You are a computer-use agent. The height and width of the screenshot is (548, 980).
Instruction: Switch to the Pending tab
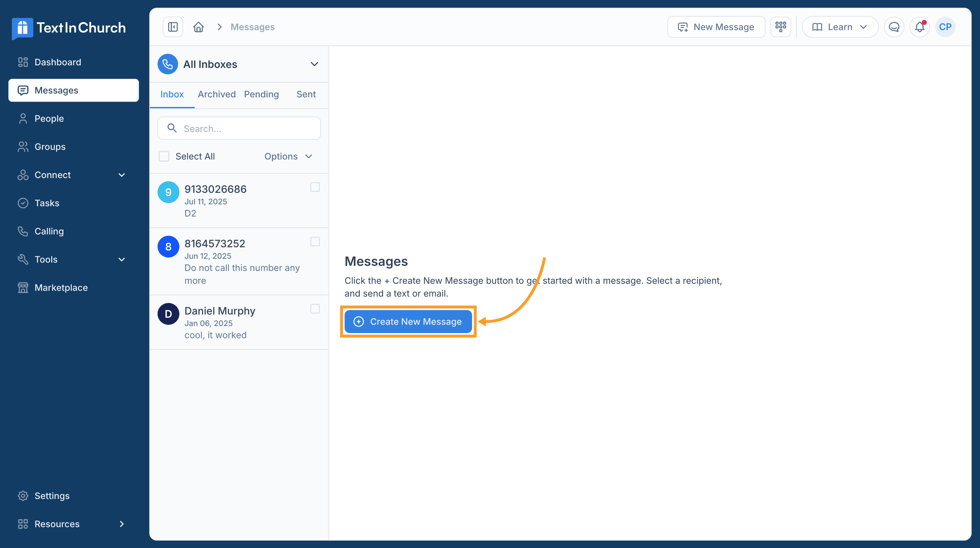click(x=261, y=94)
